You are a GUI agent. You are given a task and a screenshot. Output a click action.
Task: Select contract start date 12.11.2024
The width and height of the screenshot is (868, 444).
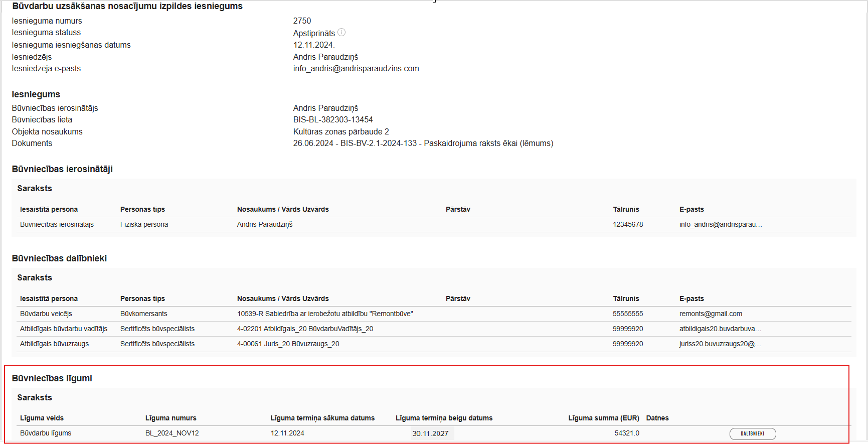pyautogui.click(x=287, y=433)
